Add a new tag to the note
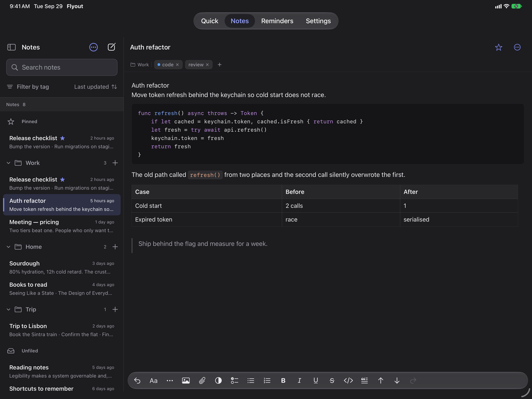The image size is (532, 399). (219, 65)
